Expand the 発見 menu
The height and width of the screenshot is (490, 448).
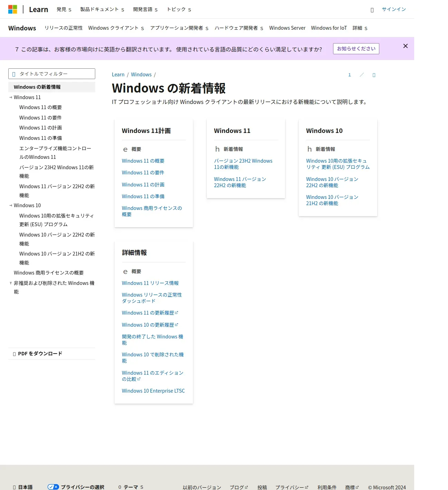coord(64,9)
